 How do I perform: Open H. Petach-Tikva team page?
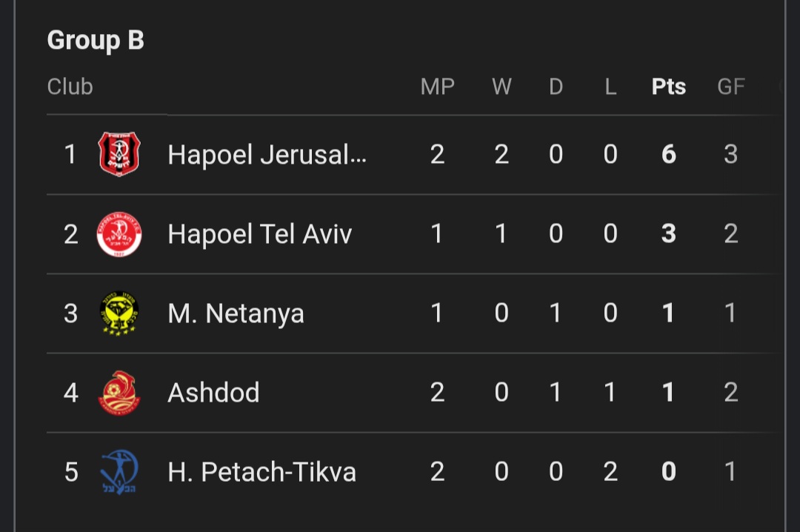pyautogui.click(x=261, y=472)
